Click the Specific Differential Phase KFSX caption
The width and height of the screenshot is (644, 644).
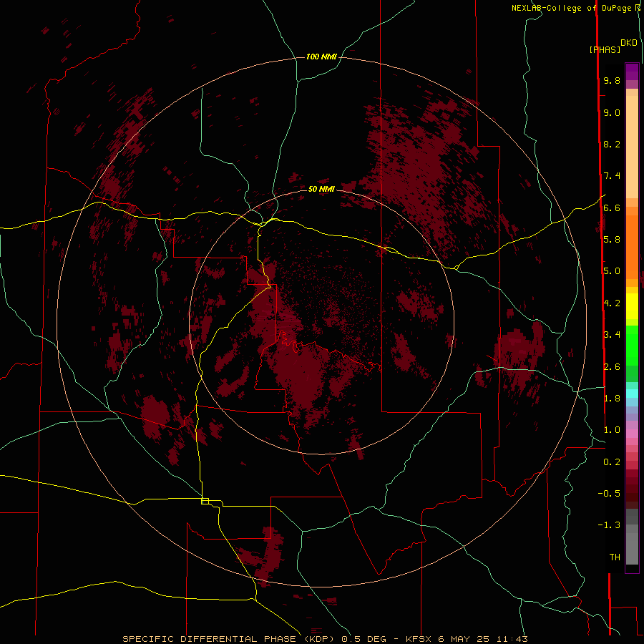click(325, 639)
